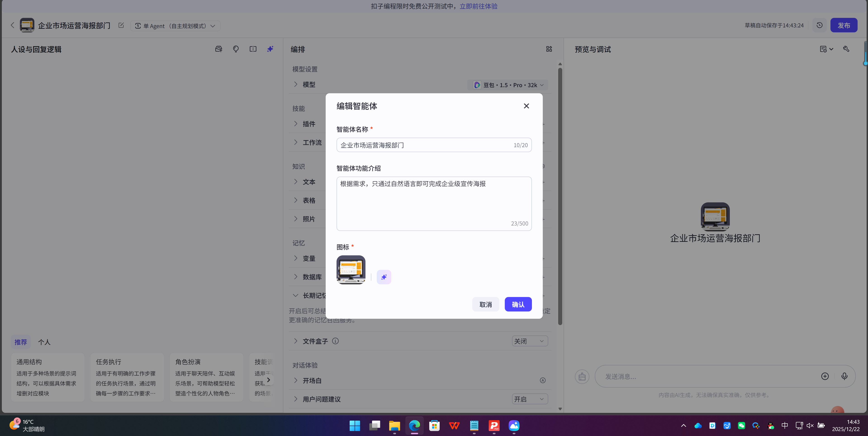This screenshot has height=436, width=868.
Task: Open the version history clock icon
Action: point(819,25)
